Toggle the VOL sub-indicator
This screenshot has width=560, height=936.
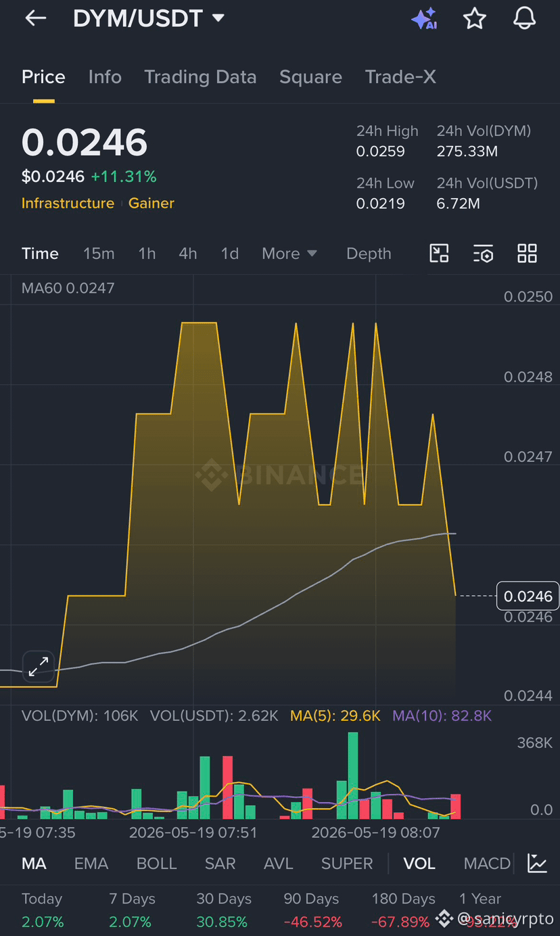419,864
